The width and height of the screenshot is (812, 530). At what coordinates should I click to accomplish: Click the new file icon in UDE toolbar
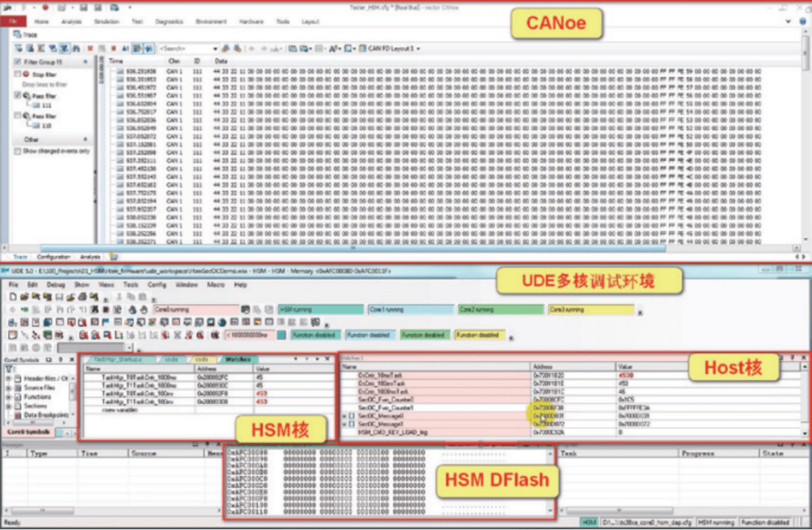tap(13, 296)
